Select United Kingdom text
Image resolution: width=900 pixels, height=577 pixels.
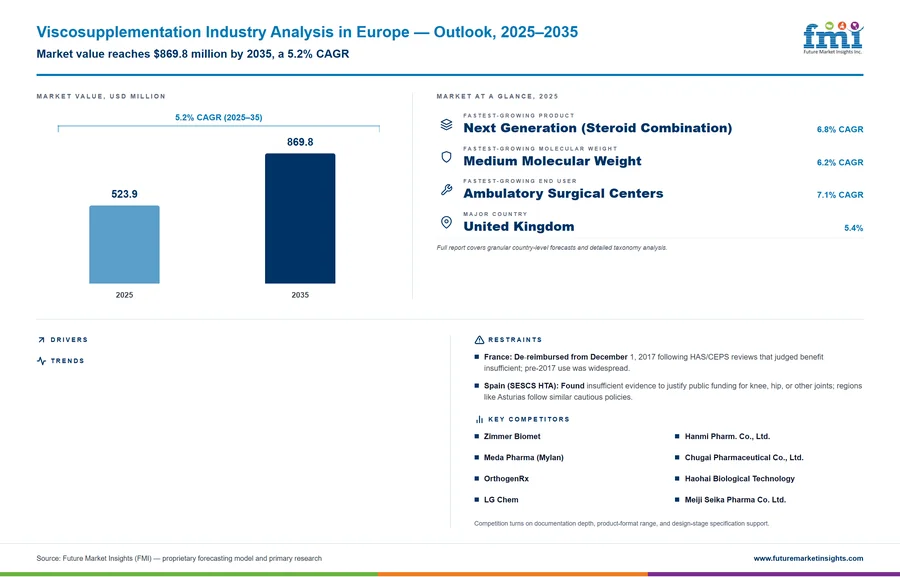519,226
